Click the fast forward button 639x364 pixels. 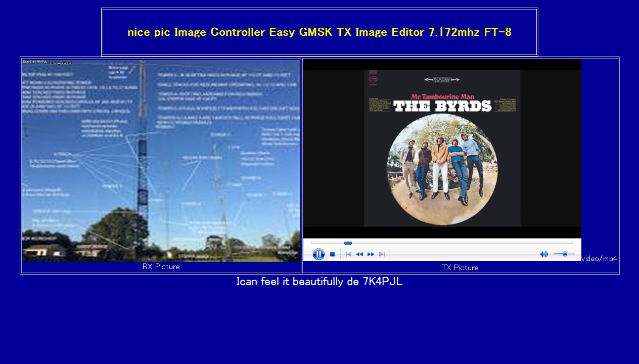click(x=371, y=254)
